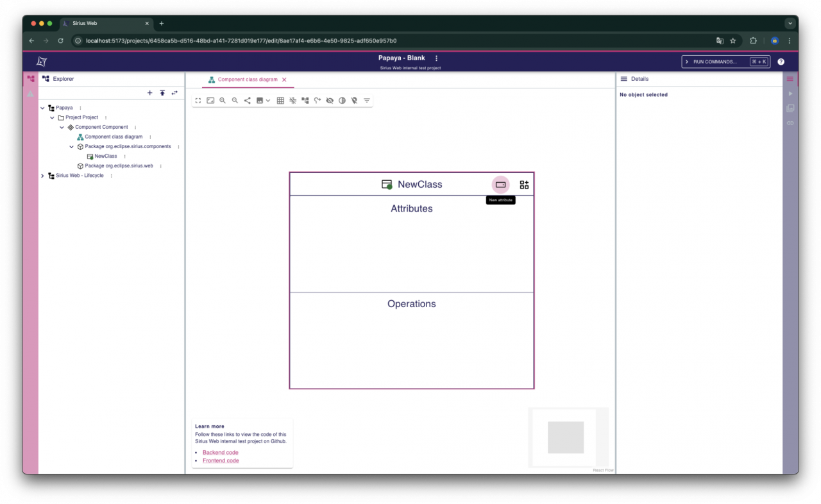The width and height of the screenshot is (821, 504).
Task: Reveal hidden elements with arrow icon
Action: 317,101
